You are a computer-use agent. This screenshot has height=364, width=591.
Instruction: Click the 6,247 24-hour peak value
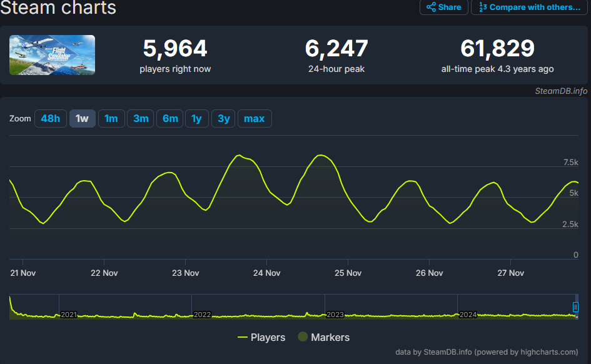tap(336, 49)
